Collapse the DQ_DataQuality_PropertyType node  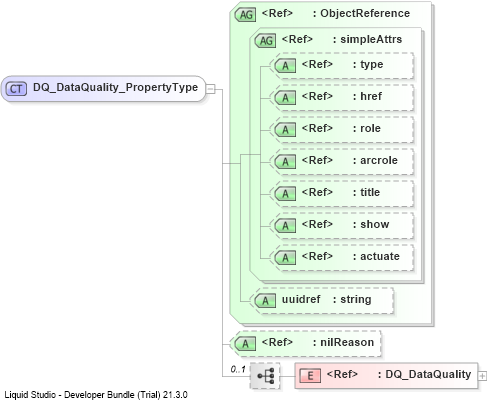[210, 89]
